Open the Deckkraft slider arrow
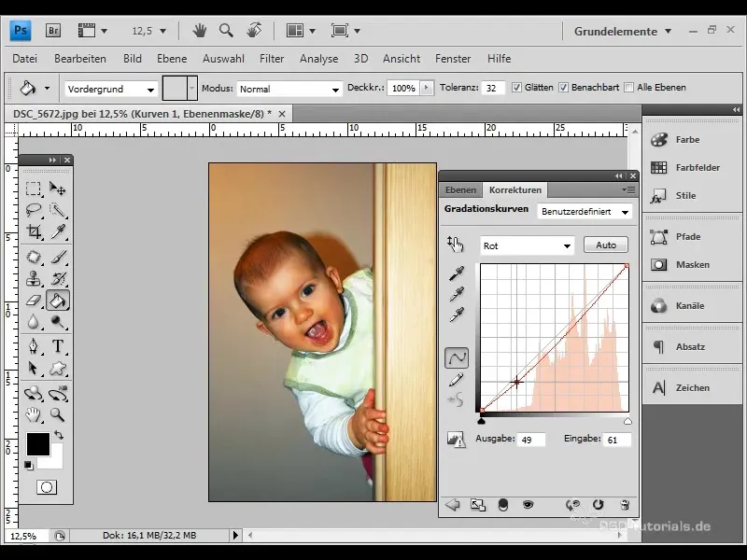 [x=427, y=88]
